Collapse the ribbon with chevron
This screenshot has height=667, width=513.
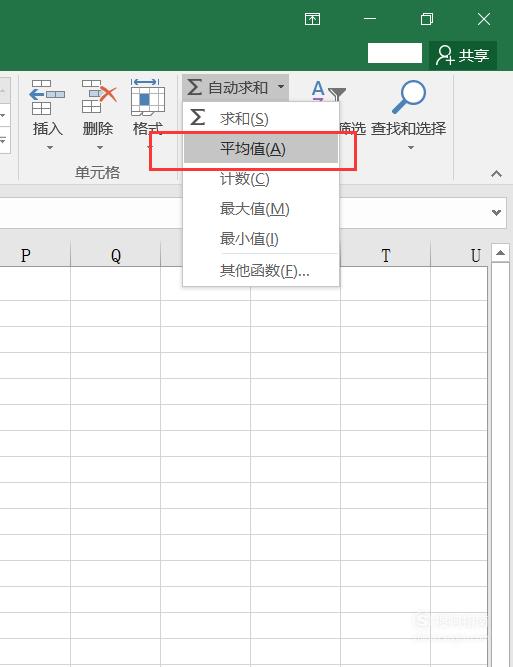(496, 174)
